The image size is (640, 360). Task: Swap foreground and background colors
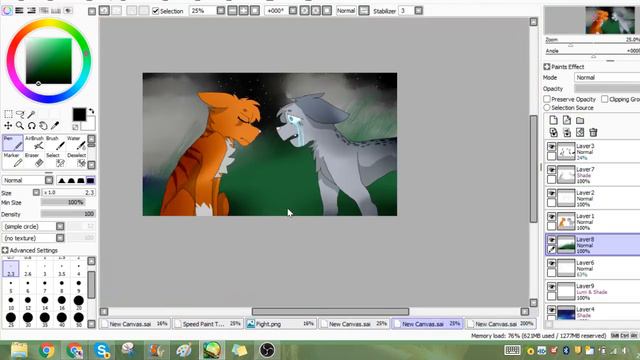pos(92,111)
